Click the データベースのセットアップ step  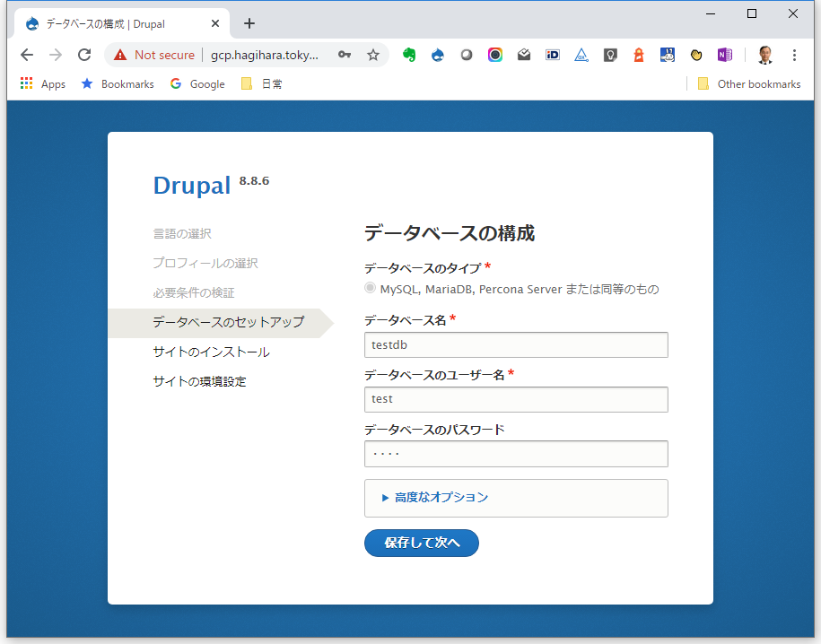228,322
